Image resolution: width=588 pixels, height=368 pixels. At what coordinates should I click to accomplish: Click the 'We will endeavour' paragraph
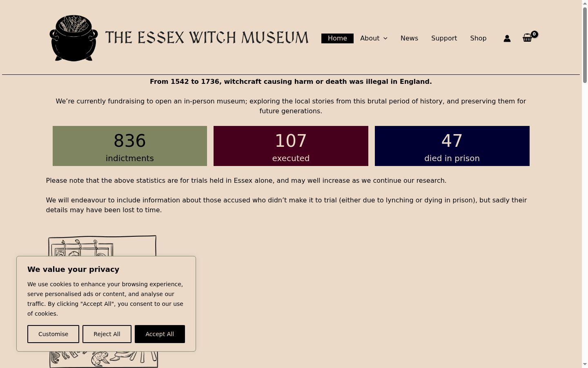pyautogui.click(x=286, y=205)
